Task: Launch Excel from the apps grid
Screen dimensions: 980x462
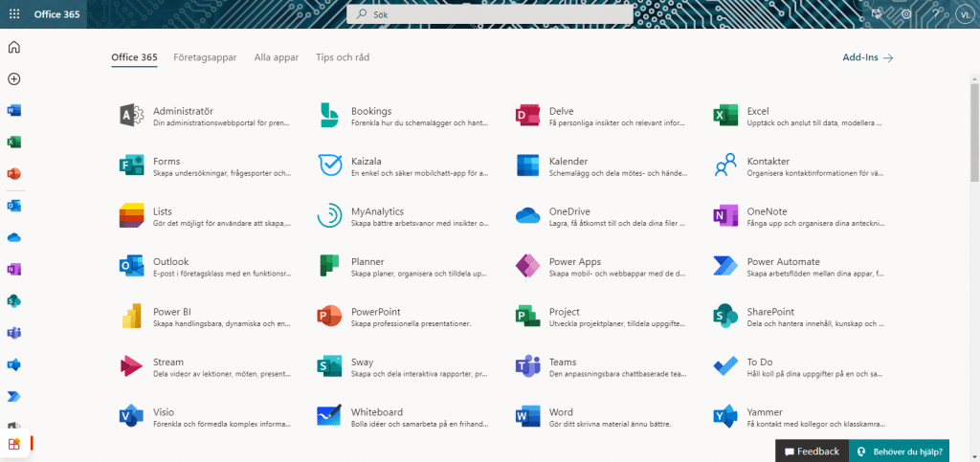Action: click(725, 116)
